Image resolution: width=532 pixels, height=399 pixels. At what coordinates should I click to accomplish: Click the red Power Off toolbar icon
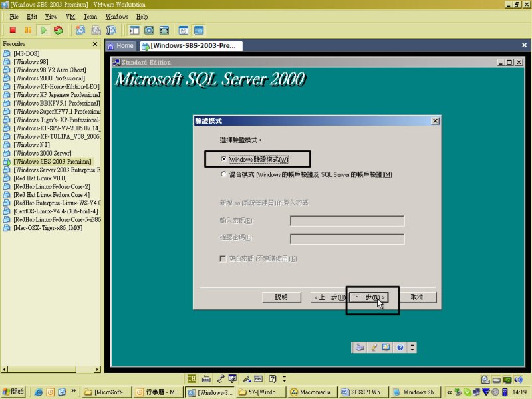pyautogui.click(x=13, y=30)
